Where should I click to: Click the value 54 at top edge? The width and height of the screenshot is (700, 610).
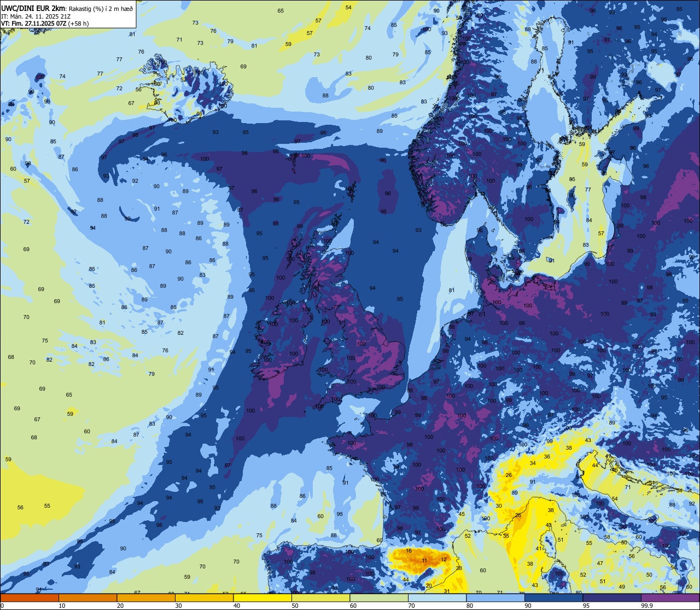click(x=348, y=7)
